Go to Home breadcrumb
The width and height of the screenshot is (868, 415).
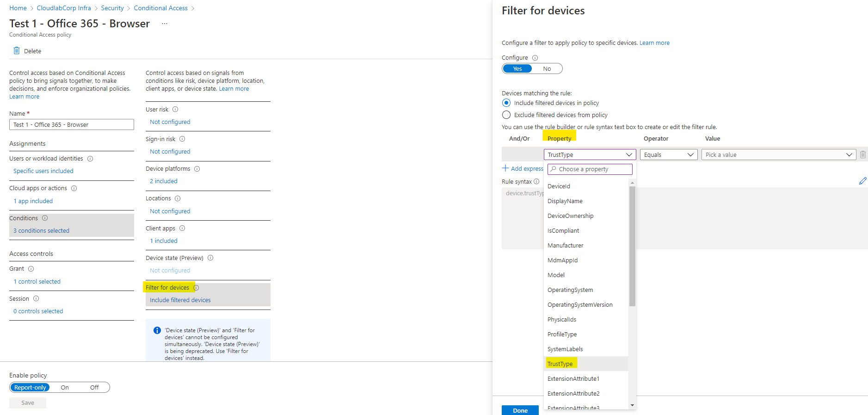coord(18,8)
